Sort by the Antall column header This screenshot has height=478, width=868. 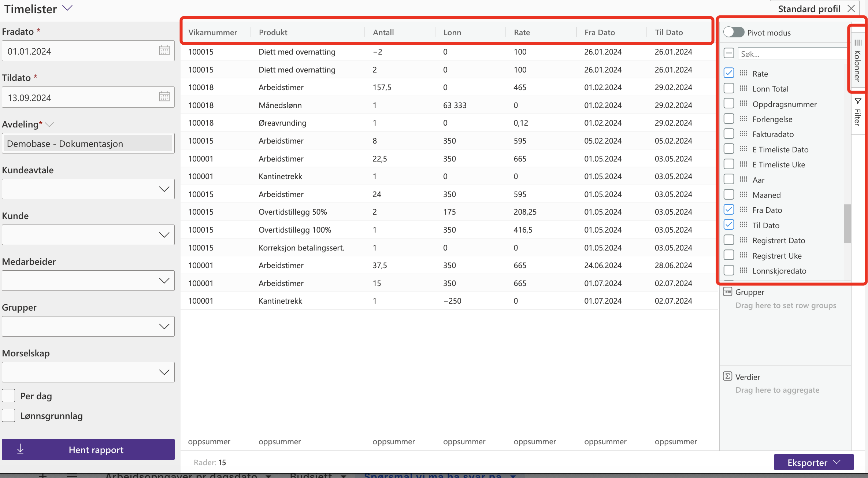383,32
